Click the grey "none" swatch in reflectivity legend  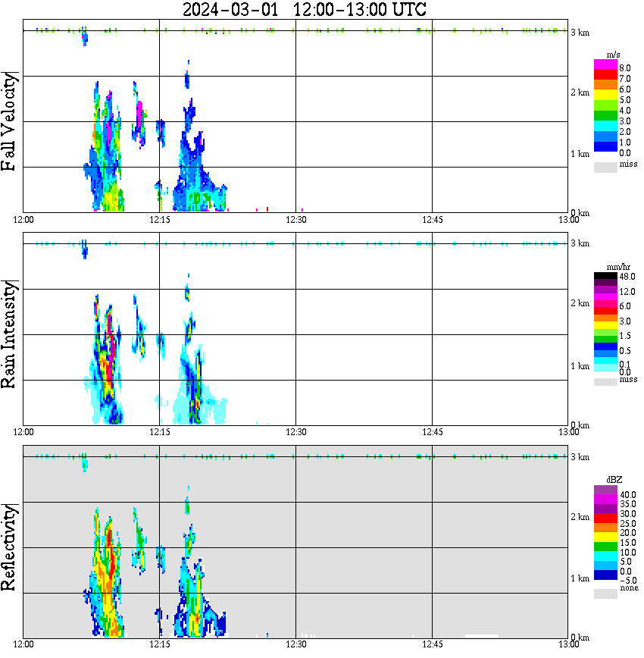605,594
